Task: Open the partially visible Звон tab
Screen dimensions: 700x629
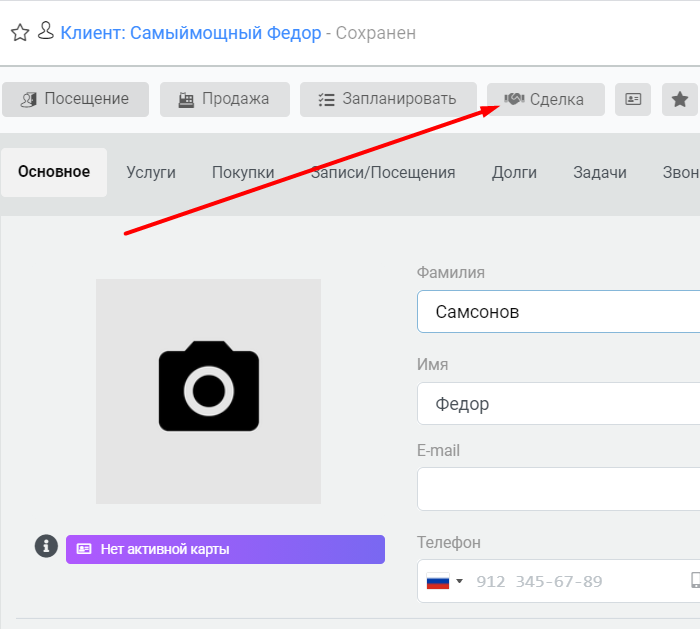Action: 680,172
